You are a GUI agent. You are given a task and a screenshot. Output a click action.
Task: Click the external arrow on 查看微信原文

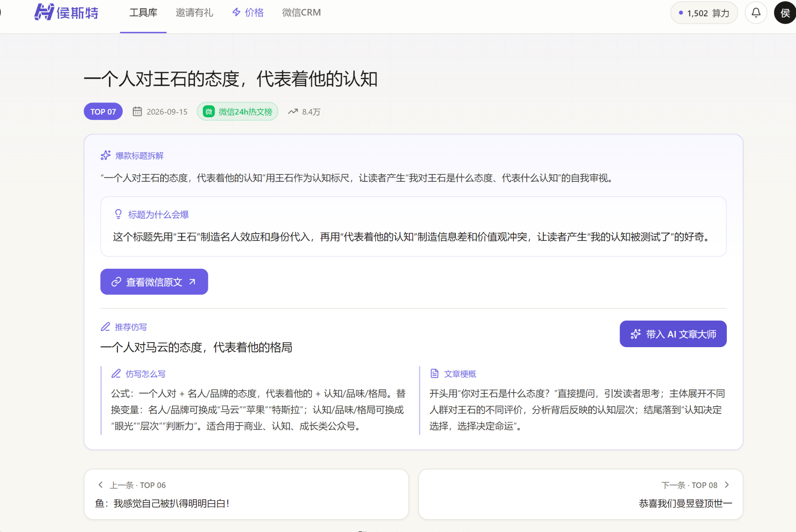192,282
